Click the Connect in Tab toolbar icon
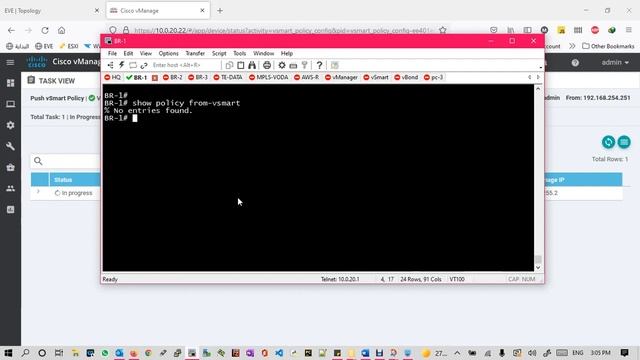 (133, 65)
